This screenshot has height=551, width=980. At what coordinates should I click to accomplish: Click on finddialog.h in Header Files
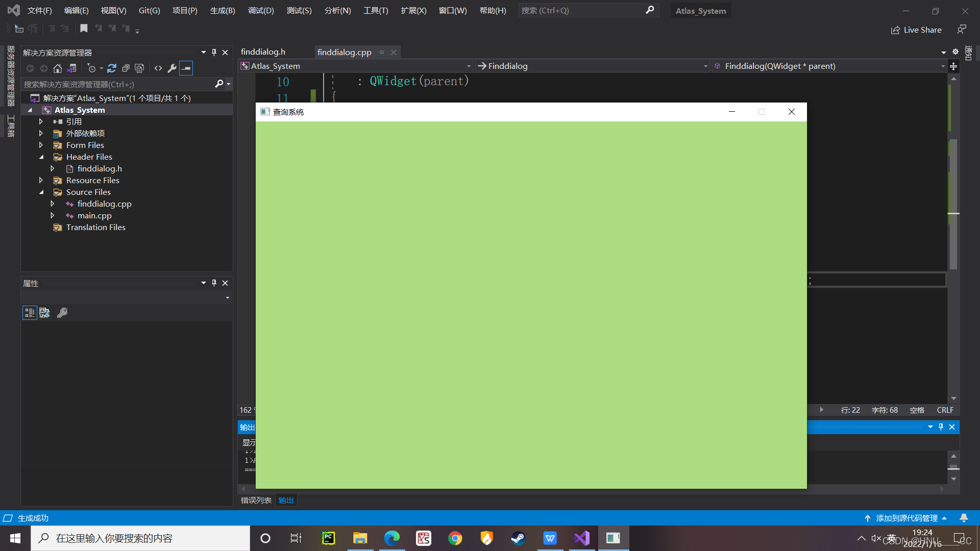point(99,168)
